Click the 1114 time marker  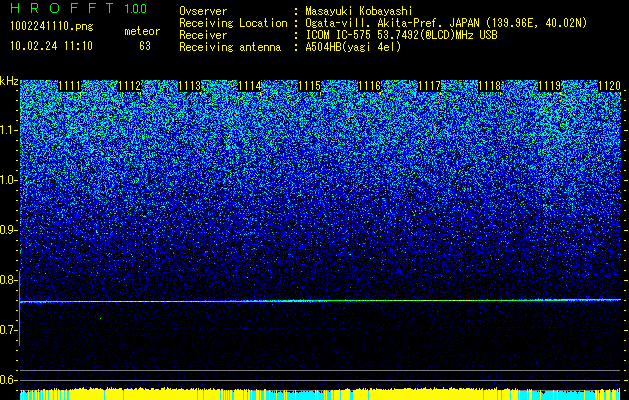pyautogui.click(x=250, y=86)
